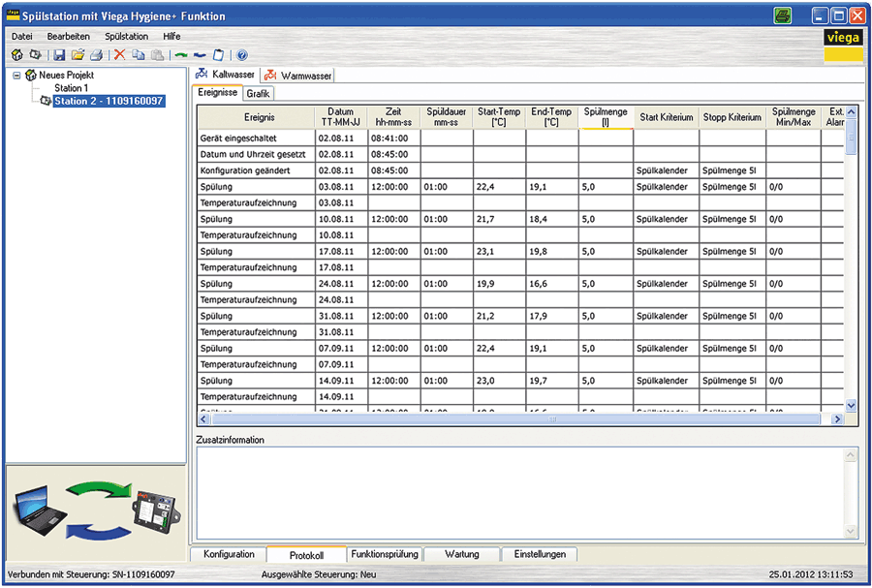Screen dimensions: 872x588
Task: Click inside the Zusatzinformation text box
Action: (521, 493)
